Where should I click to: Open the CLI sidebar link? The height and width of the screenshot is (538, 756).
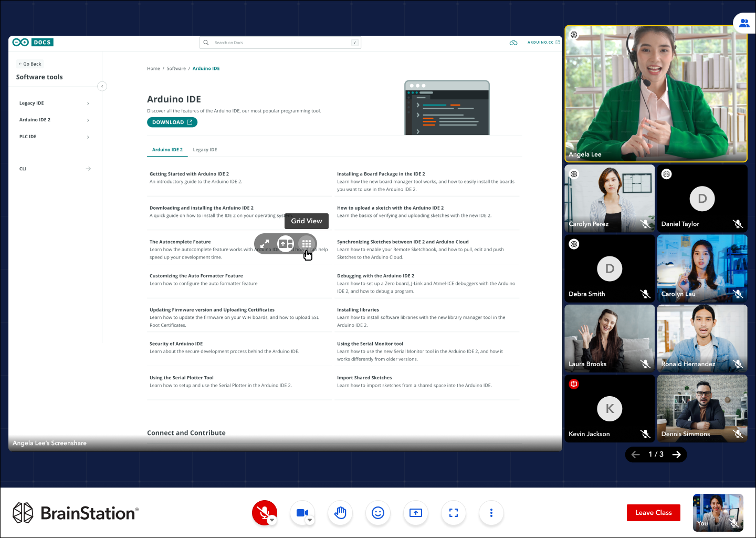pyautogui.click(x=55, y=169)
